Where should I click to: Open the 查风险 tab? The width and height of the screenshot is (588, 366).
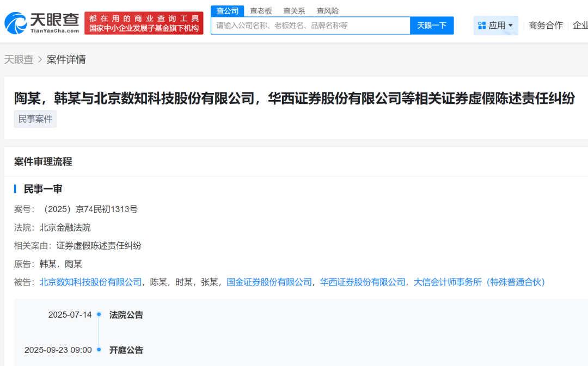click(327, 11)
